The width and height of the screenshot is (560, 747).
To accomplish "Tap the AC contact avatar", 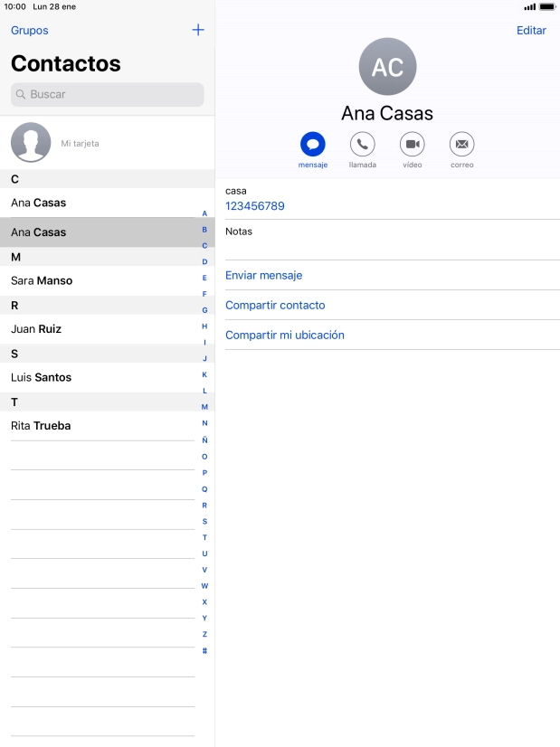I will point(387,67).
